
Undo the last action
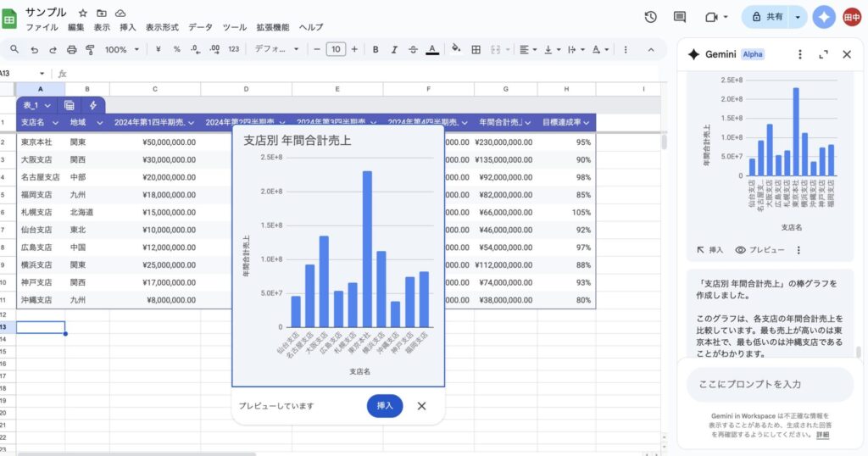tap(34, 49)
